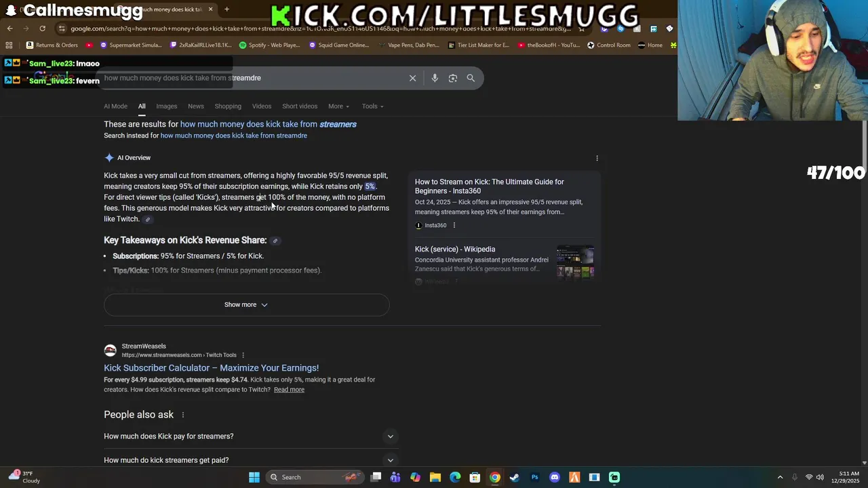The height and width of the screenshot is (488, 868).
Task: Click source link icon after 'like Twitch.'
Action: coord(148,220)
